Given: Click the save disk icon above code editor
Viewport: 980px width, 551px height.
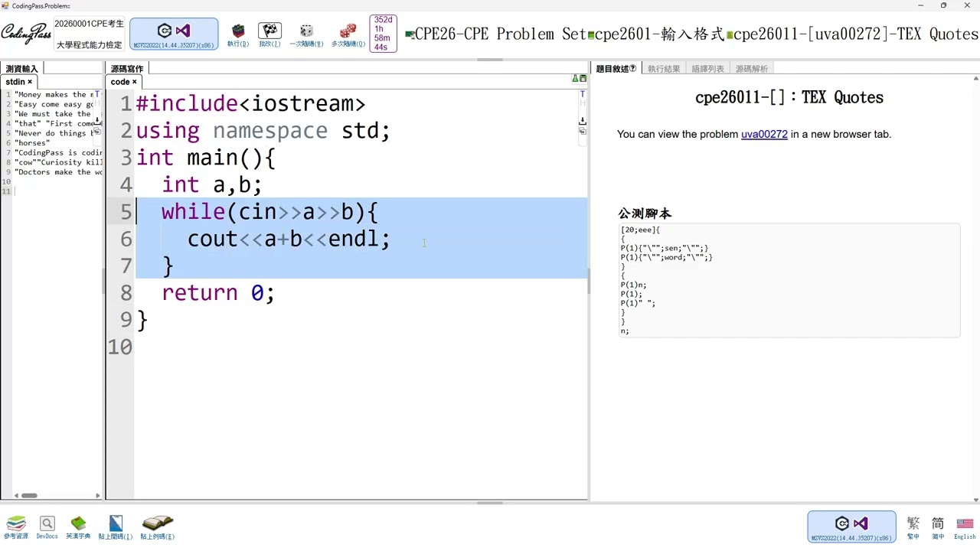Looking at the screenshot, I should point(583,79).
